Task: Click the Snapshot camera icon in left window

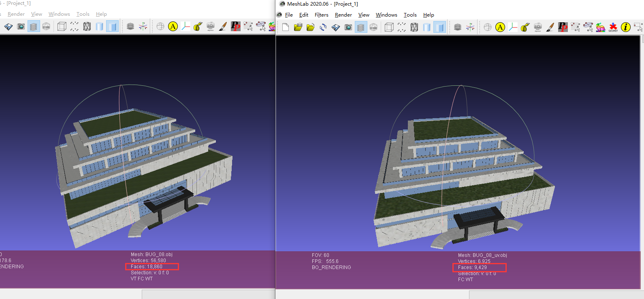Action: (x=21, y=26)
